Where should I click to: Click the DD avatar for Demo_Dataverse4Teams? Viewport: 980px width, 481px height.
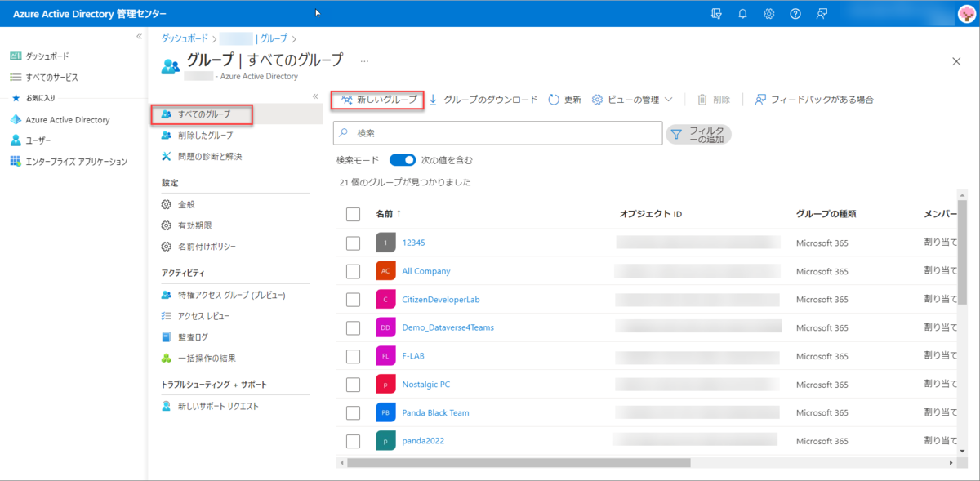pos(385,327)
